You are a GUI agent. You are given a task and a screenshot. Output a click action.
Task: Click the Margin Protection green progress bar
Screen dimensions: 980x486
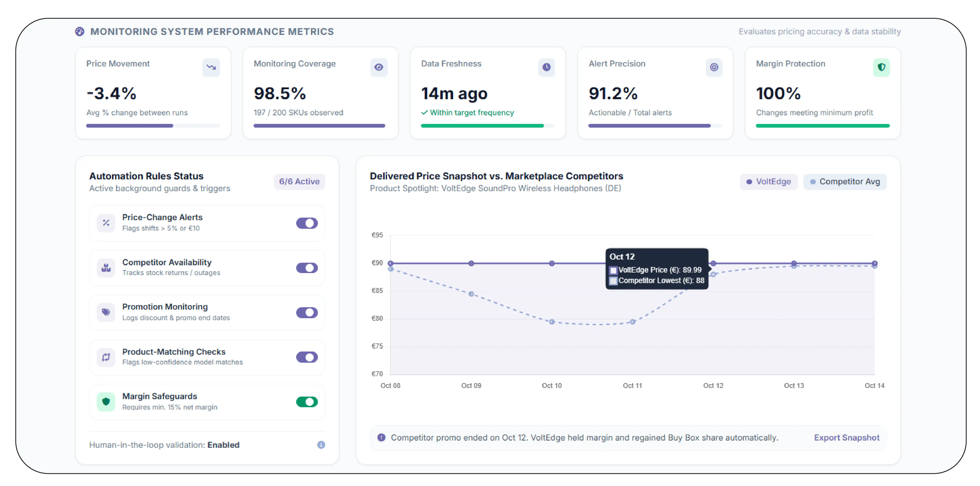point(822,126)
